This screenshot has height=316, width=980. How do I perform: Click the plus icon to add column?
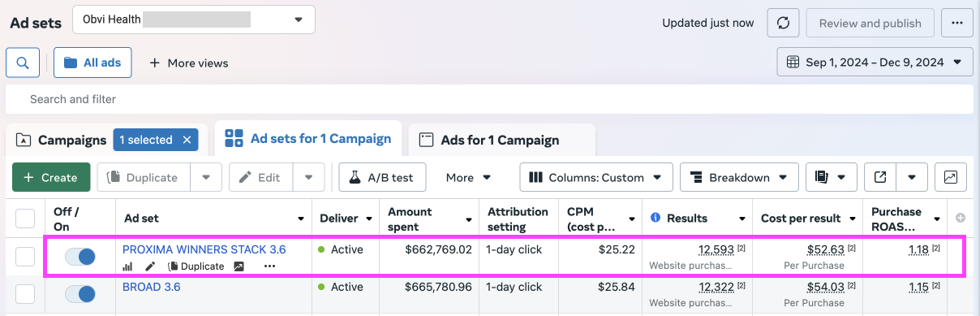click(x=961, y=218)
